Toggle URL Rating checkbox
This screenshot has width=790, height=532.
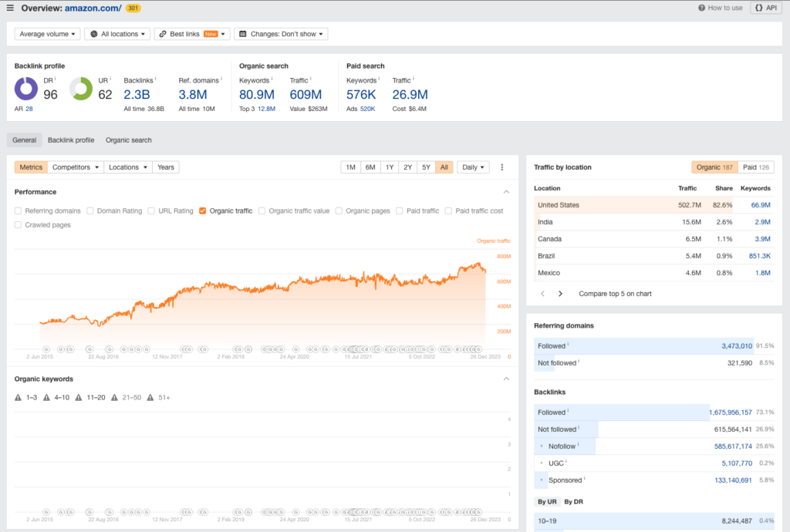151,211
